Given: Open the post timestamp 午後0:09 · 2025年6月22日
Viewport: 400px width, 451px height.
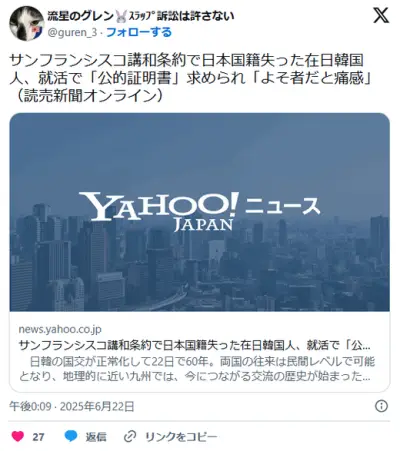Looking at the screenshot, I should [72, 406].
